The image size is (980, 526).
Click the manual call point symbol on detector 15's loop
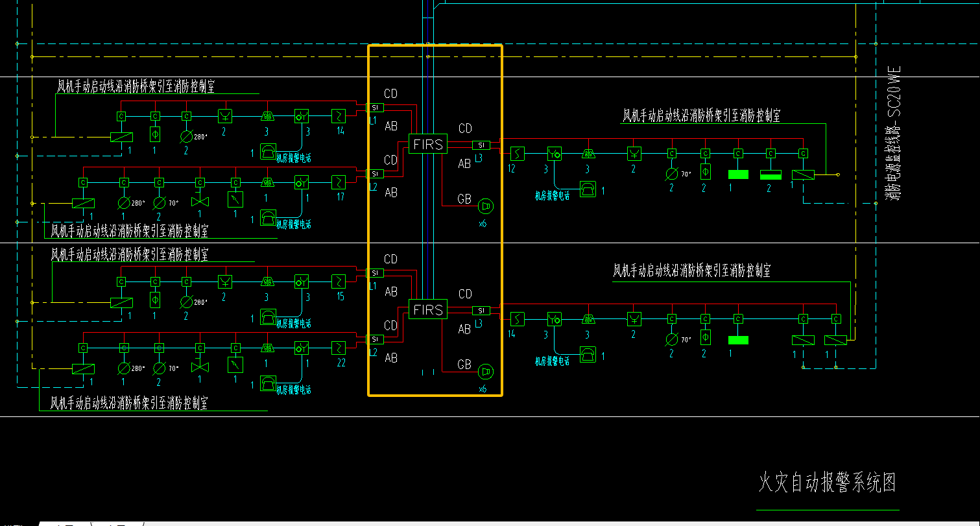[301, 281]
